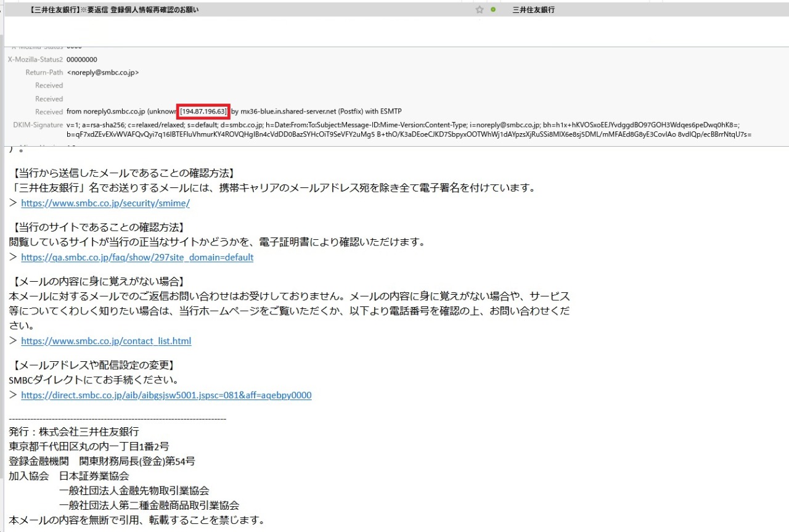
Task: Click the heading 当行のサイトであることの確認方法
Action: pyautogui.click(x=100, y=227)
